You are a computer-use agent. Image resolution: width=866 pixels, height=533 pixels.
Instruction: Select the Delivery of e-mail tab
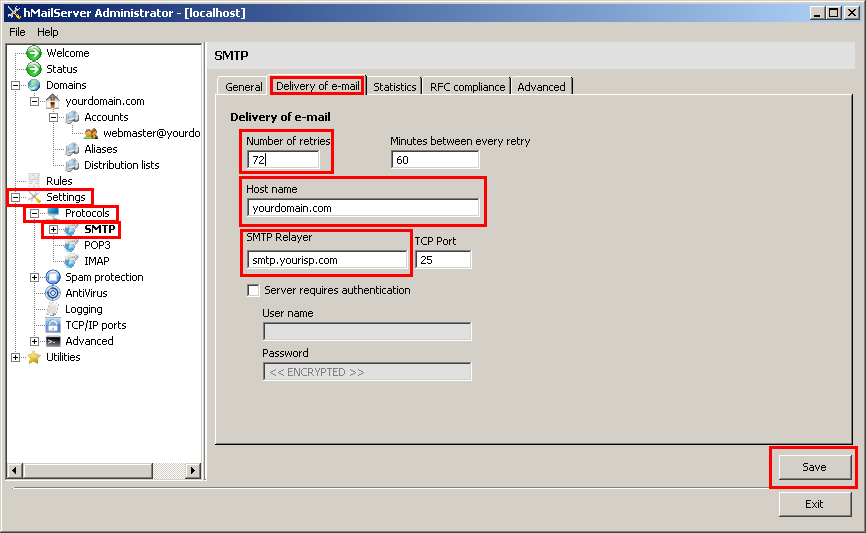[x=318, y=86]
